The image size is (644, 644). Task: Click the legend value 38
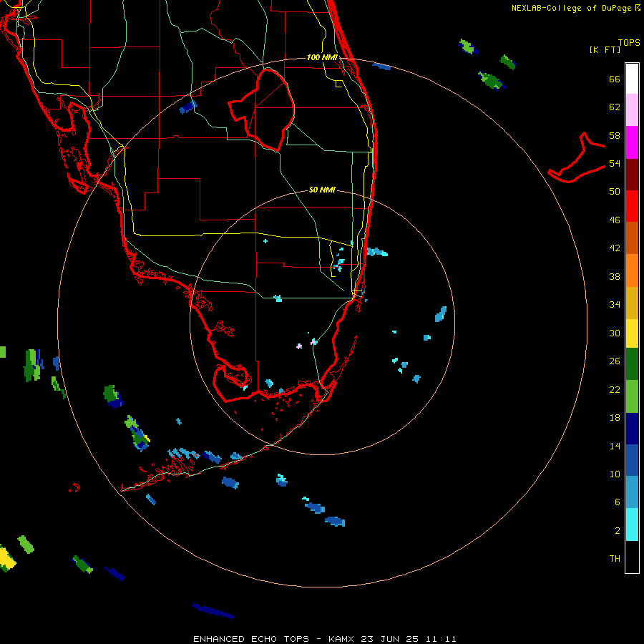(x=615, y=276)
